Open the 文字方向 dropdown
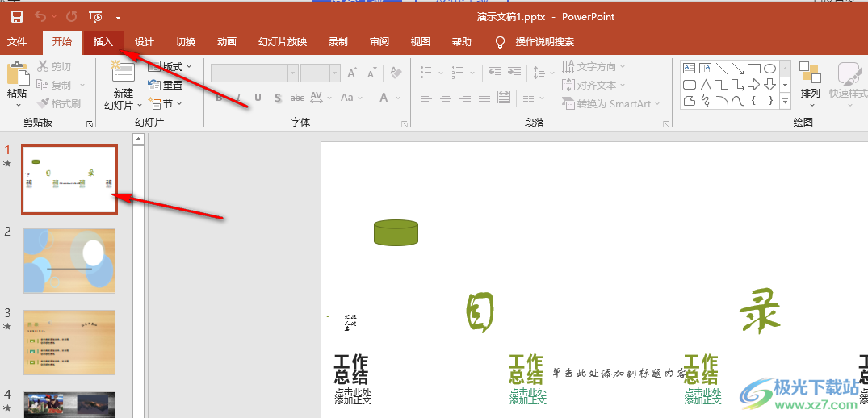This screenshot has width=868, height=418. (593, 67)
